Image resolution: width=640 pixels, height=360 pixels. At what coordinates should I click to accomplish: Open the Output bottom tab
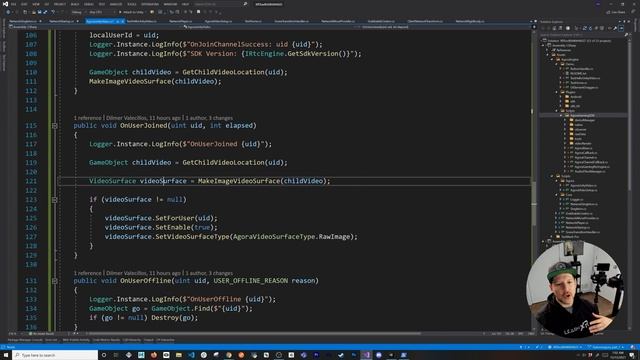(x=148, y=340)
